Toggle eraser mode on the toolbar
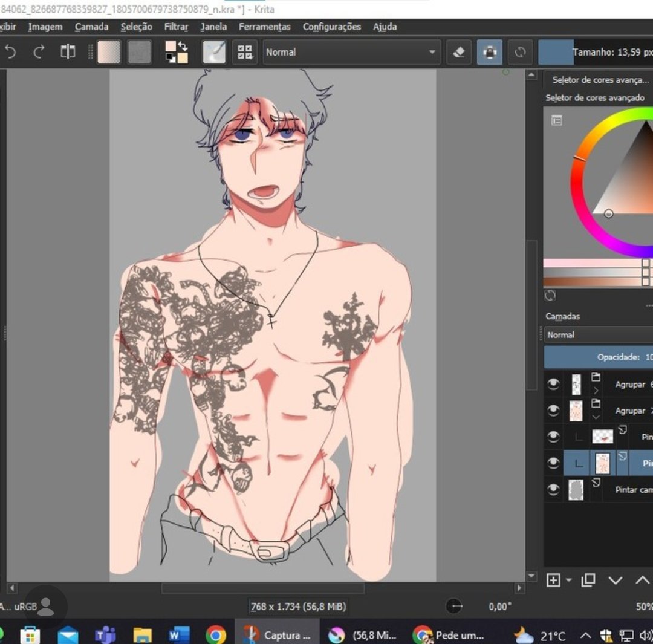Screen dimensions: 653x644 [458, 52]
